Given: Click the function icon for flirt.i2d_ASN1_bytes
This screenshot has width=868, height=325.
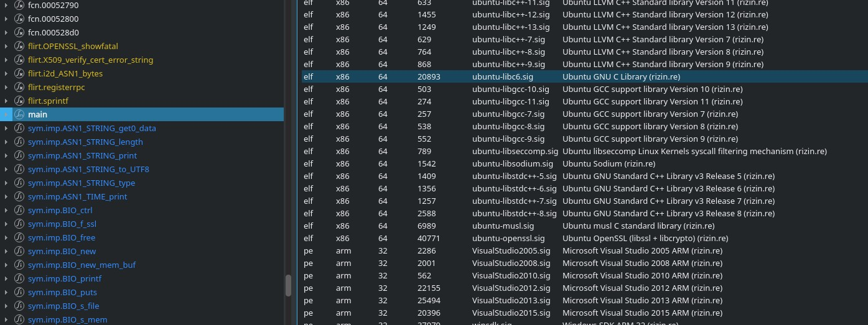Looking at the screenshot, I should [19, 73].
